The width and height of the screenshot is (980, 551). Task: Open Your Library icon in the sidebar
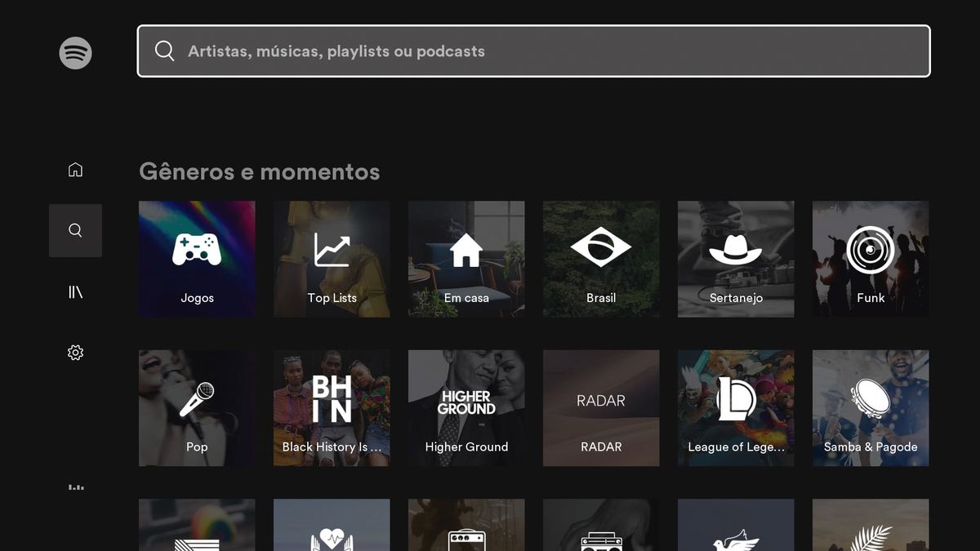pyautogui.click(x=75, y=291)
